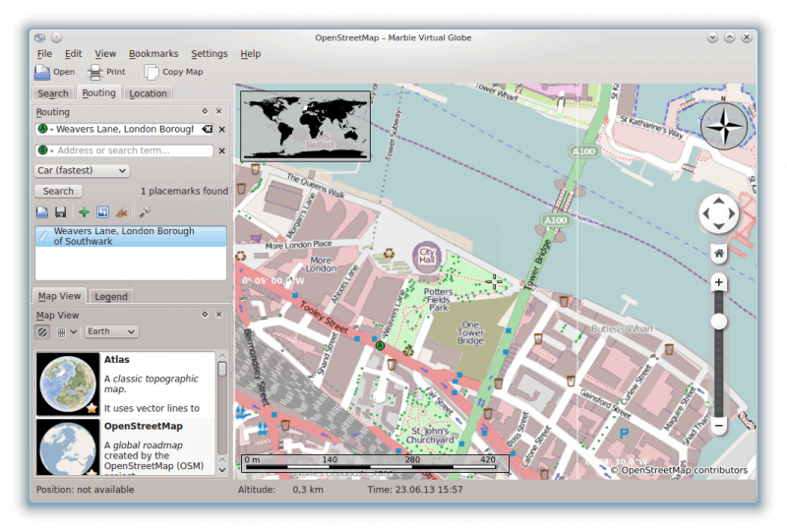The width and height of the screenshot is (787, 532).
Task: Switch to the Location tab
Action: (148, 93)
